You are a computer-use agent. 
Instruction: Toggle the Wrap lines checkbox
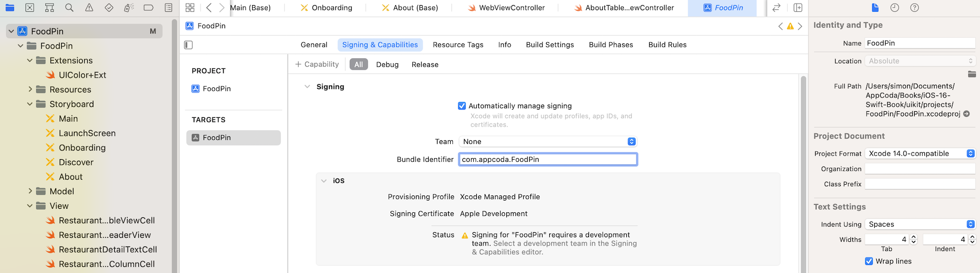(x=869, y=261)
